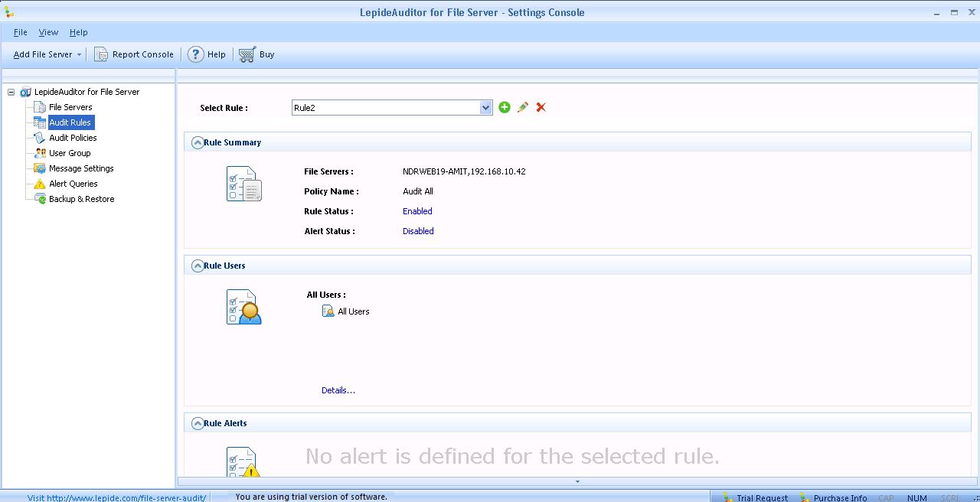The image size is (980, 502).
Task: Open the View menu
Action: 48,32
